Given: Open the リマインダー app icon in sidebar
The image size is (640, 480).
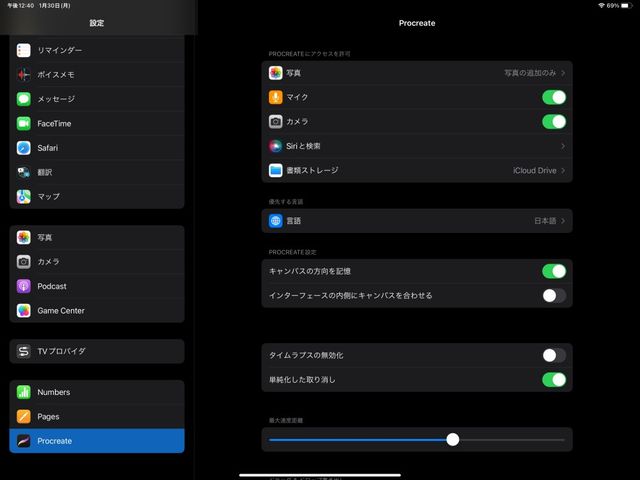Looking at the screenshot, I should point(24,50).
